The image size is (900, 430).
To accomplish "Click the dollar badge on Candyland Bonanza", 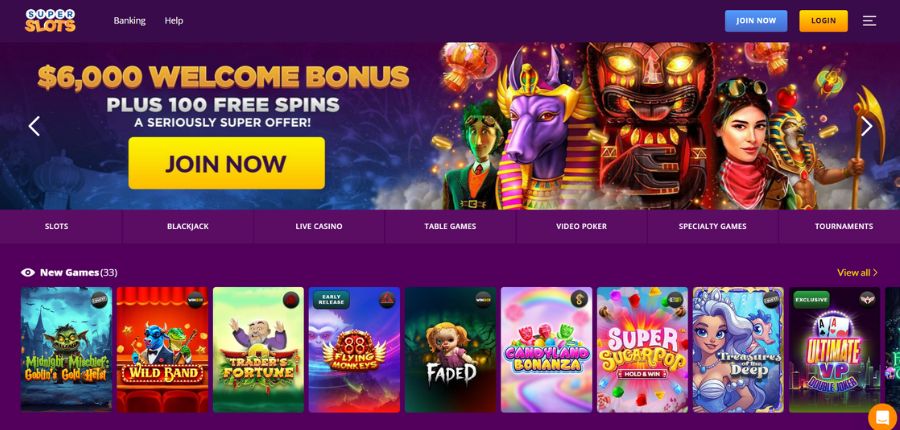I will tap(579, 299).
